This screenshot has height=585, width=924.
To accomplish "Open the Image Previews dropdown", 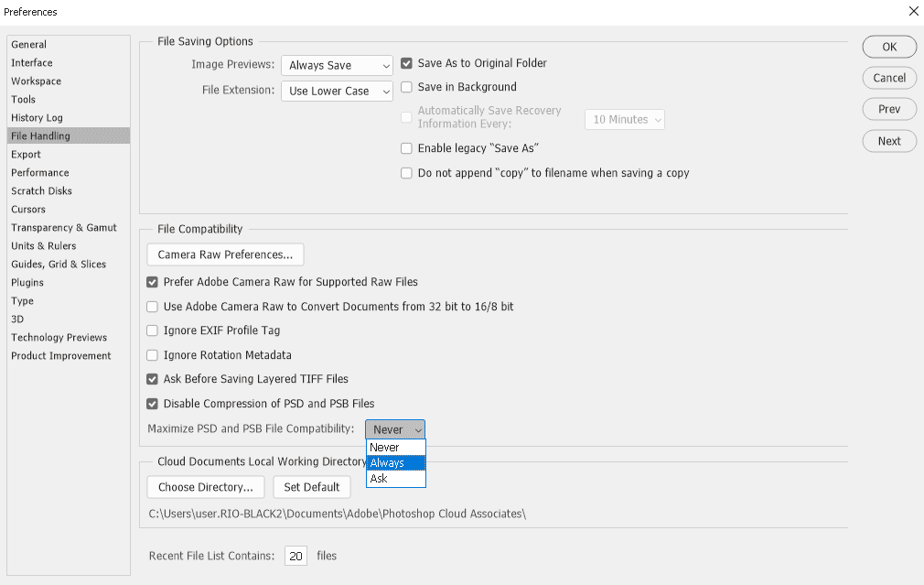I will pyautogui.click(x=337, y=66).
